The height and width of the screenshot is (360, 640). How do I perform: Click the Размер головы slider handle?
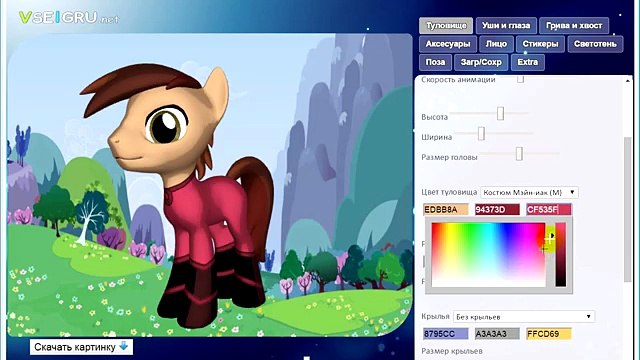(x=519, y=154)
